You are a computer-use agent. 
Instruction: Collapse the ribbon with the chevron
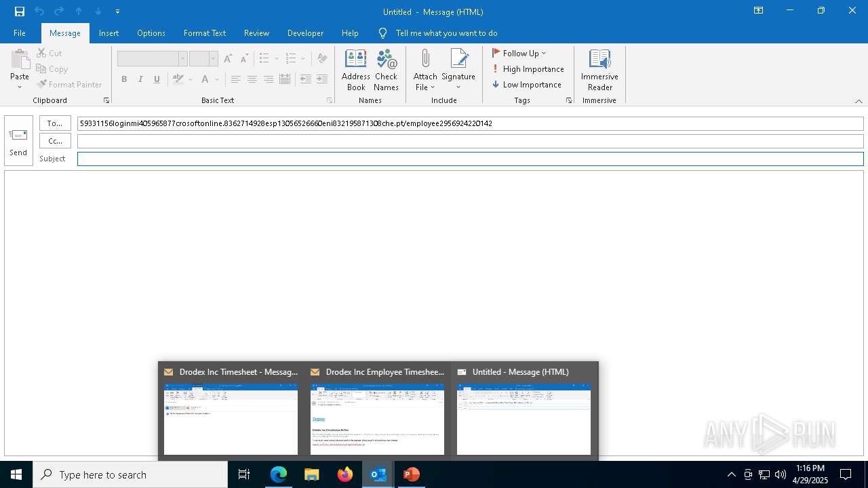[859, 101]
